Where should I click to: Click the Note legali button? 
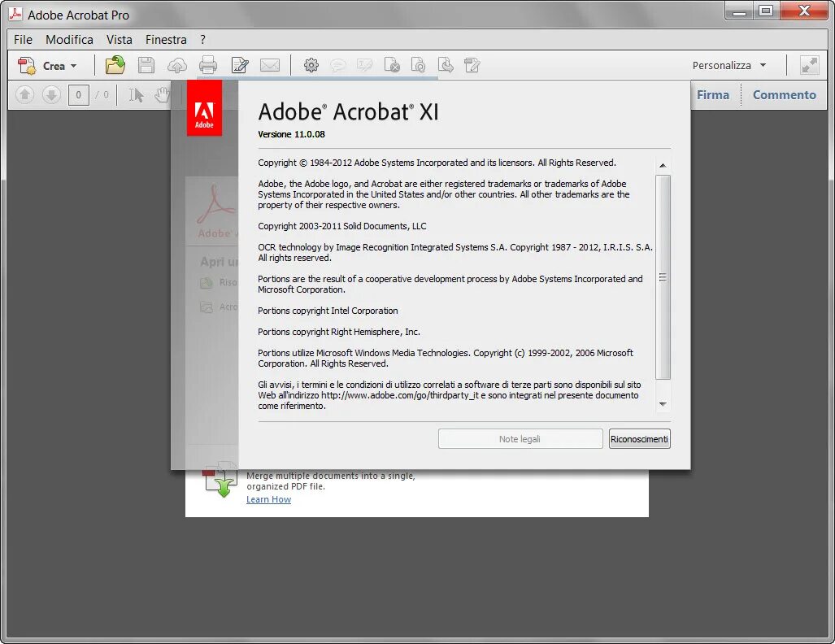pyautogui.click(x=520, y=439)
